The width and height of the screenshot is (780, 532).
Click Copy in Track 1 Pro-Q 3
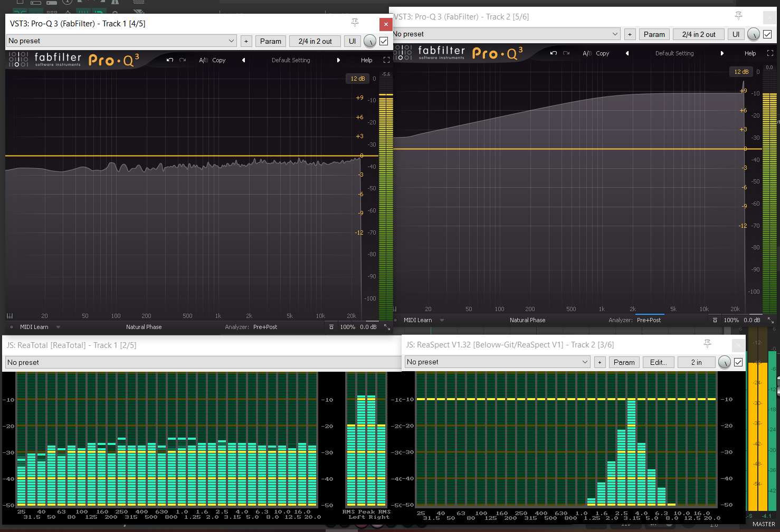219,60
